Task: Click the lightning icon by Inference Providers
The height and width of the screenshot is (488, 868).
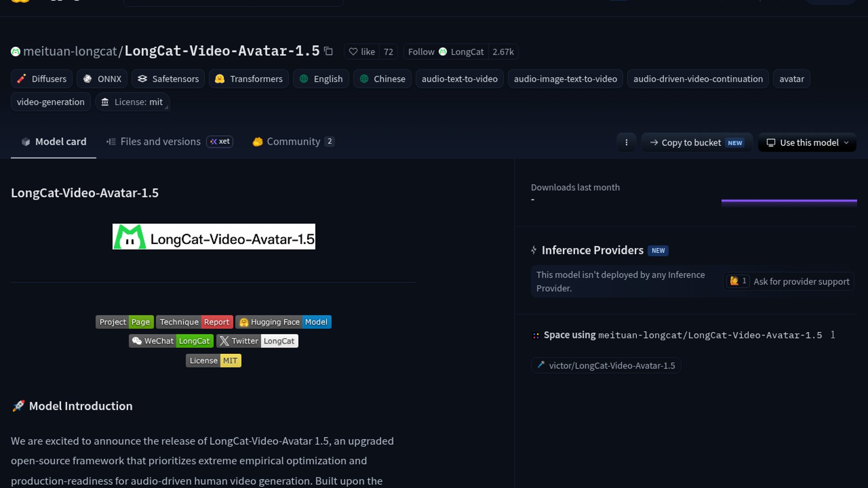Action: coord(534,250)
